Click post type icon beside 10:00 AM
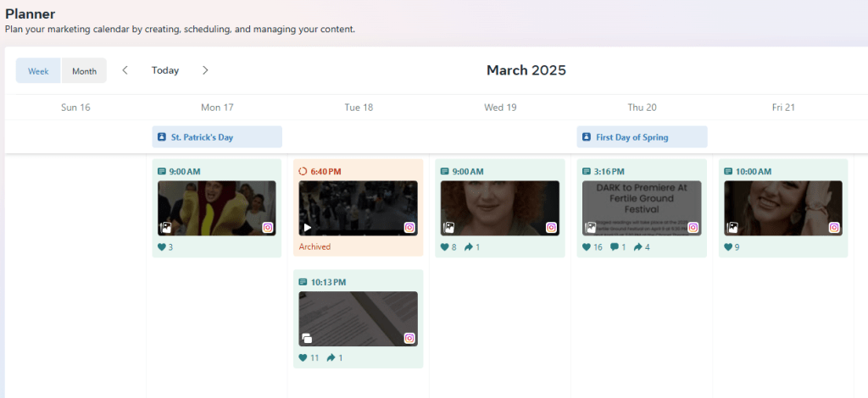868x398 pixels. (x=728, y=171)
